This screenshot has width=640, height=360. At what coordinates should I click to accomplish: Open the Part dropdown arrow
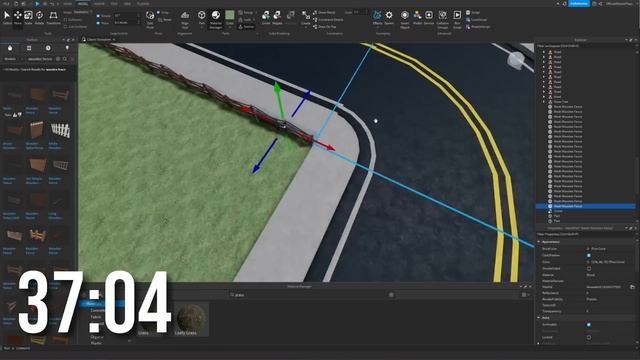click(x=202, y=27)
